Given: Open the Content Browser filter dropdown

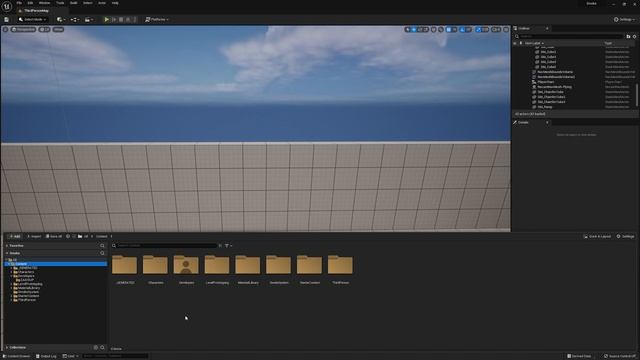Looking at the screenshot, I should pyautogui.click(x=229, y=246).
